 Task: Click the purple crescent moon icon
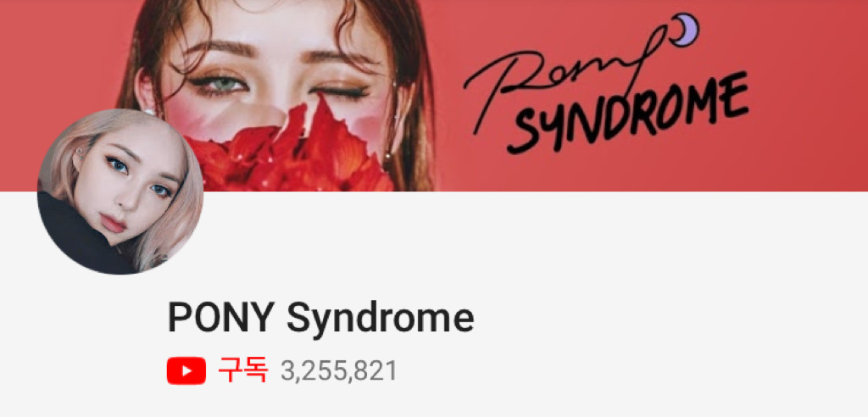click(x=687, y=30)
